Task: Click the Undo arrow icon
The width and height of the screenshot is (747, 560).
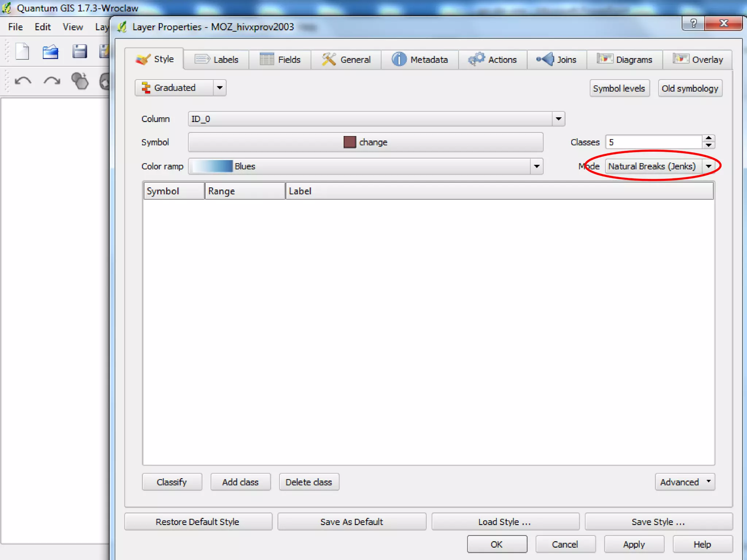Action: 23,81
